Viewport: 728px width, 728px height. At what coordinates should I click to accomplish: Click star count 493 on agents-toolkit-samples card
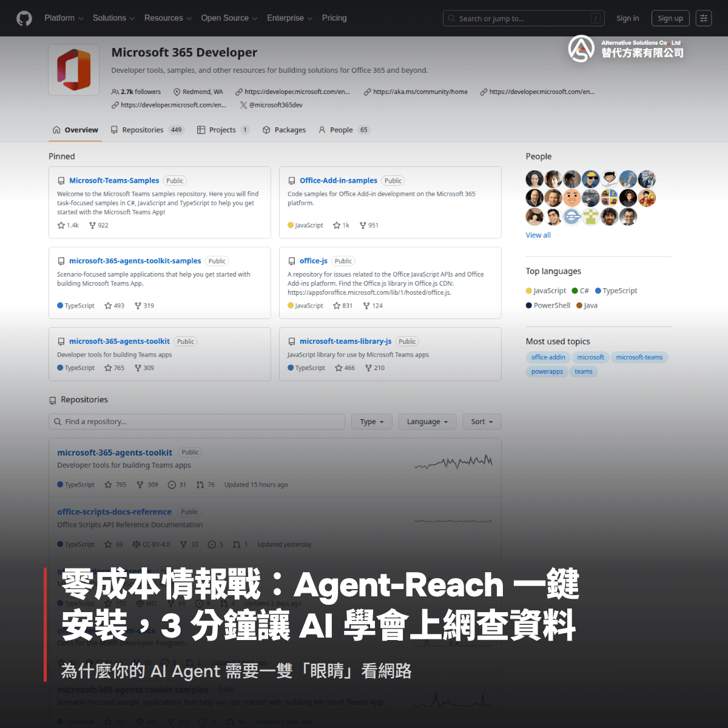point(114,306)
